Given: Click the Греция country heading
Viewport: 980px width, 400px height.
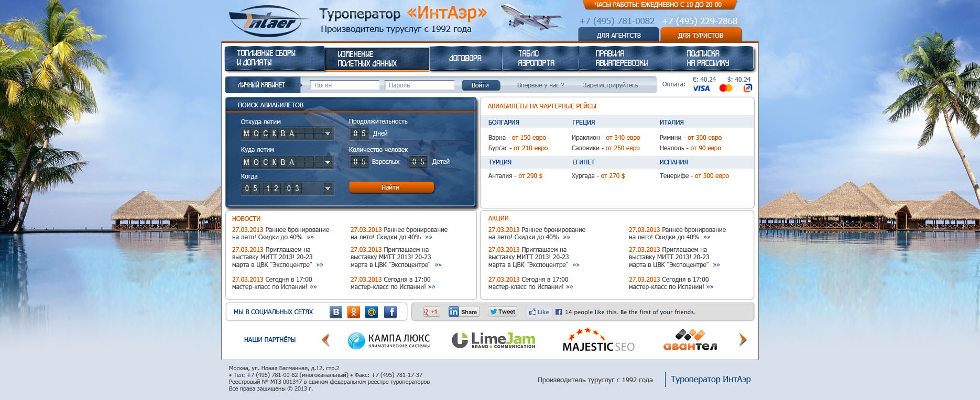Looking at the screenshot, I should [x=584, y=123].
